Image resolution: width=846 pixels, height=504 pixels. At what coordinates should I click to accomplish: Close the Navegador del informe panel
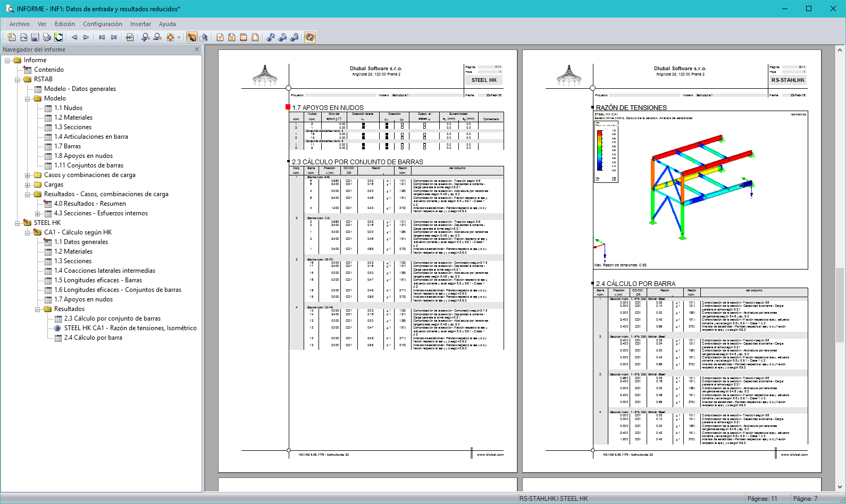pyautogui.click(x=197, y=49)
